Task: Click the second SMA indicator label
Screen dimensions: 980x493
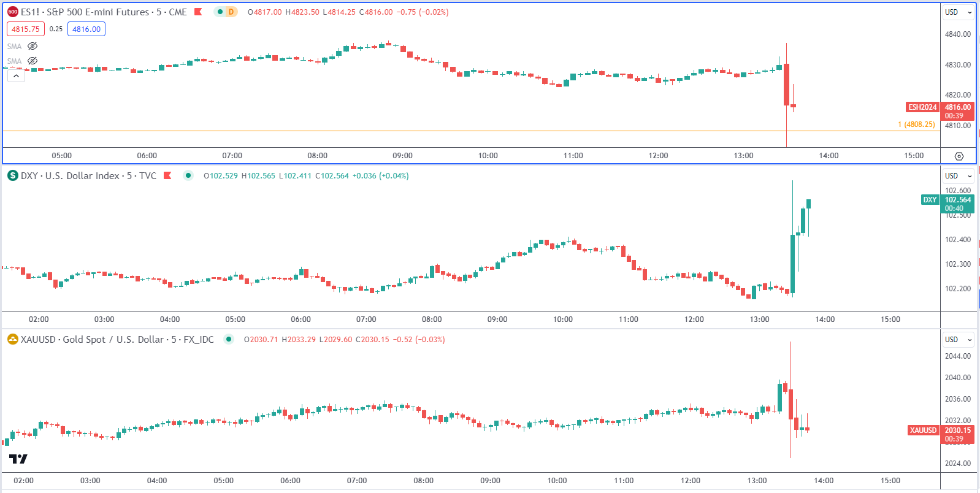Action: (x=14, y=61)
